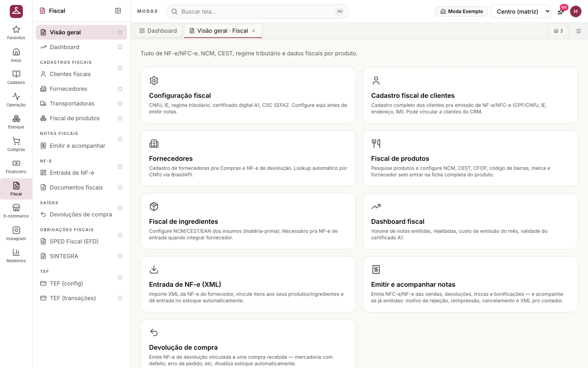Close the Visão geral · Fiscal tab
588x368 pixels.
pos(254,31)
